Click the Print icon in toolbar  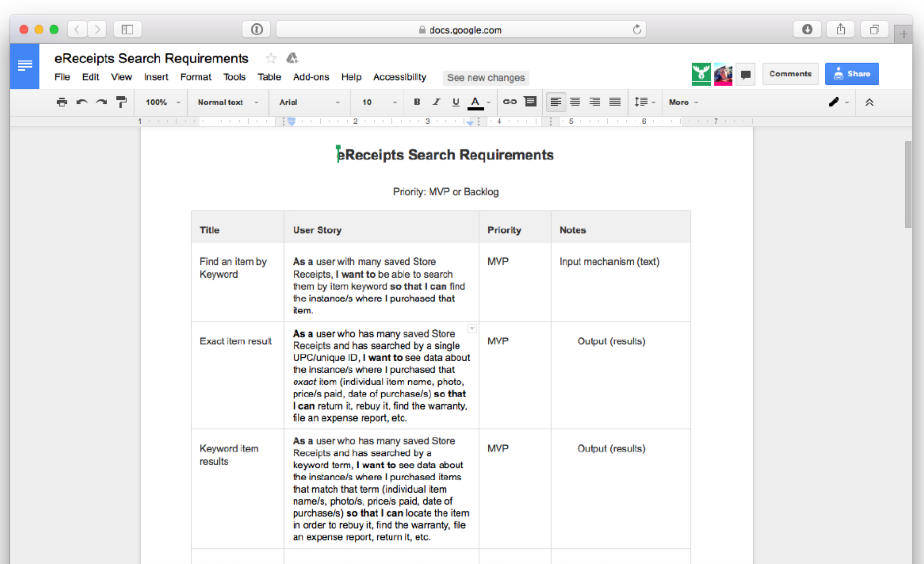coord(62,102)
